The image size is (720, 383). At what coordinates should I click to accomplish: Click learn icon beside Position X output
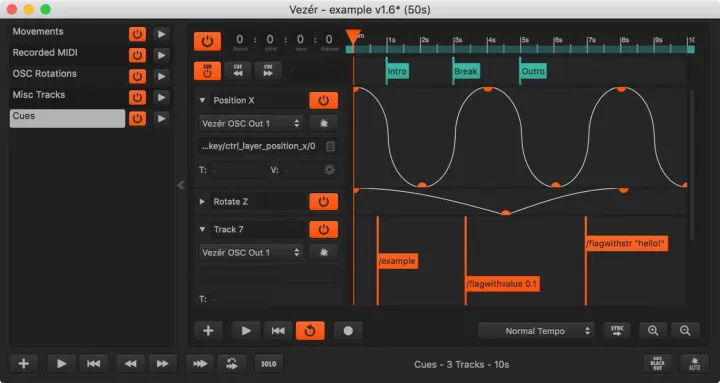pos(324,124)
